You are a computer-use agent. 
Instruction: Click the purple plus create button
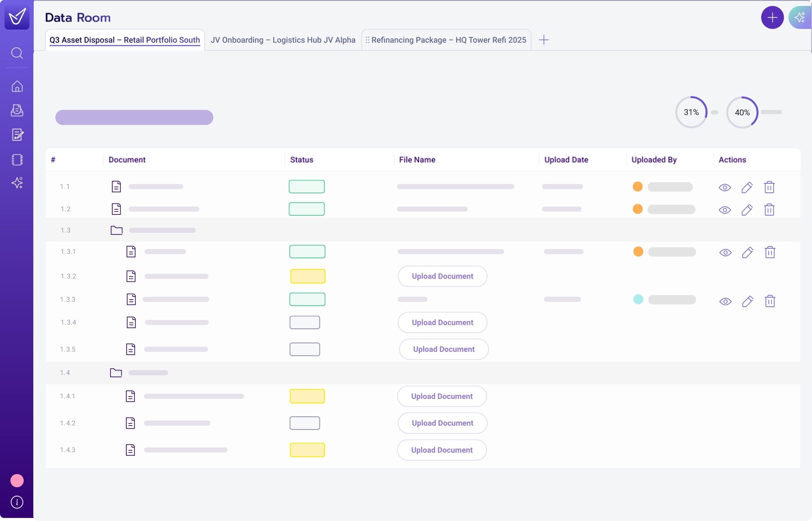(x=772, y=18)
